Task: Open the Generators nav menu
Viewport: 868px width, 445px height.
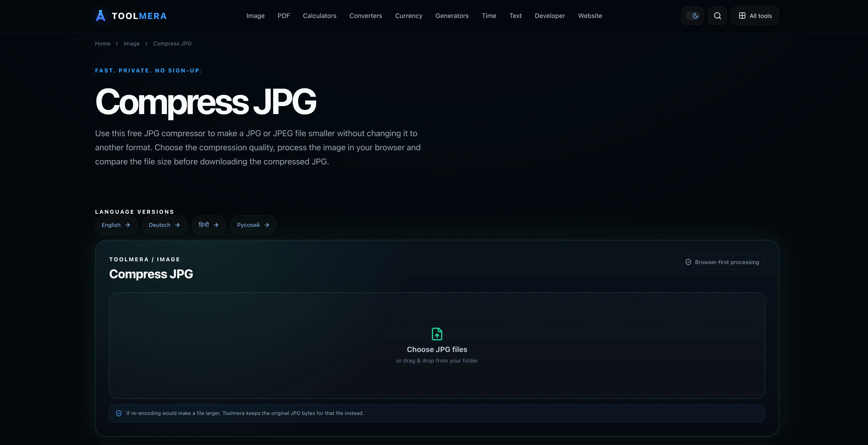Action: (452, 16)
